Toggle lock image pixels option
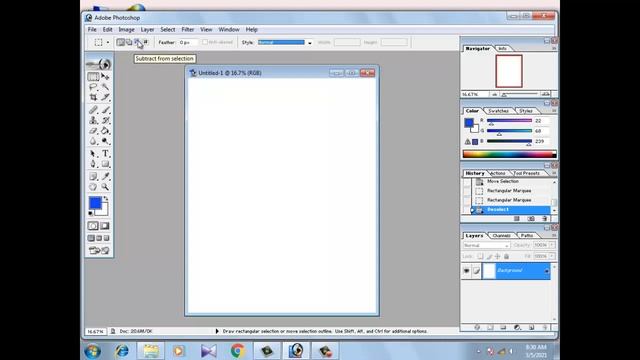This screenshot has width=640, height=360. pyautogui.click(x=489, y=256)
